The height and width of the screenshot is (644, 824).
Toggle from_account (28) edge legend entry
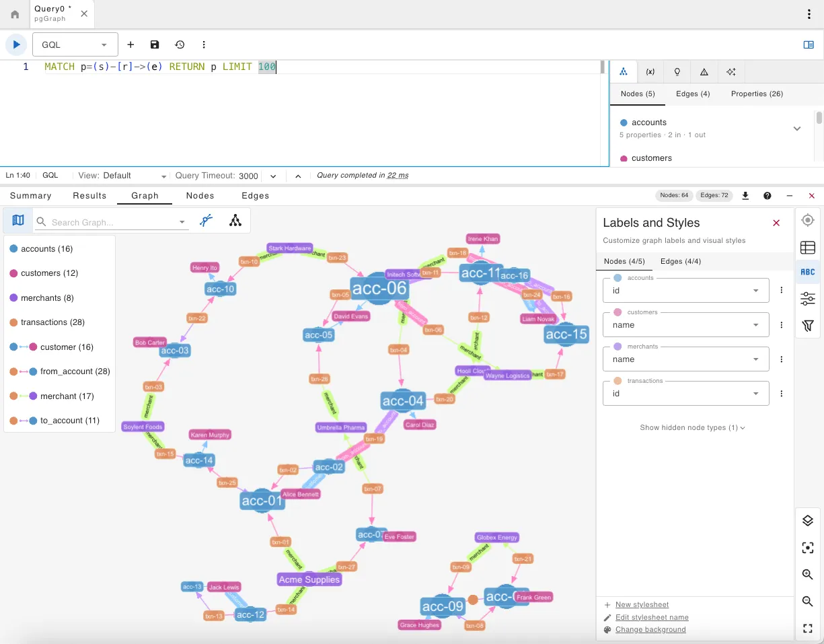[x=60, y=371]
